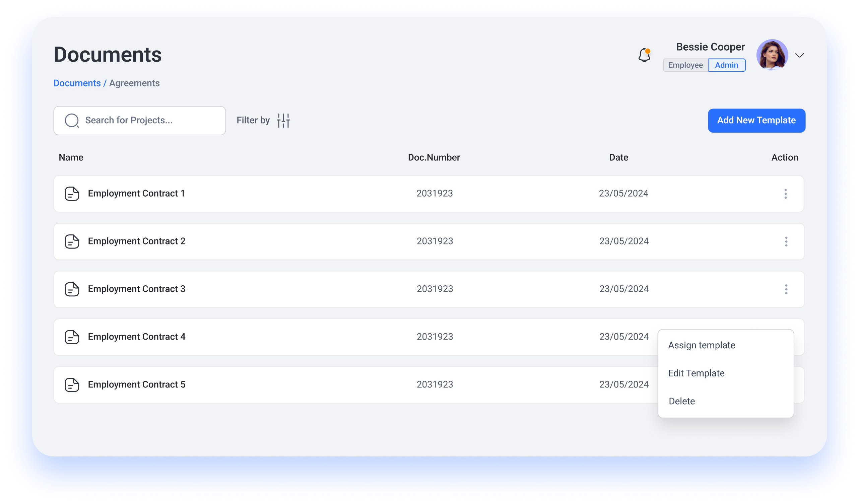Open the notifications bell
The width and height of the screenshot is (859, 504).
pyautogui.click(x=644, y=55)
